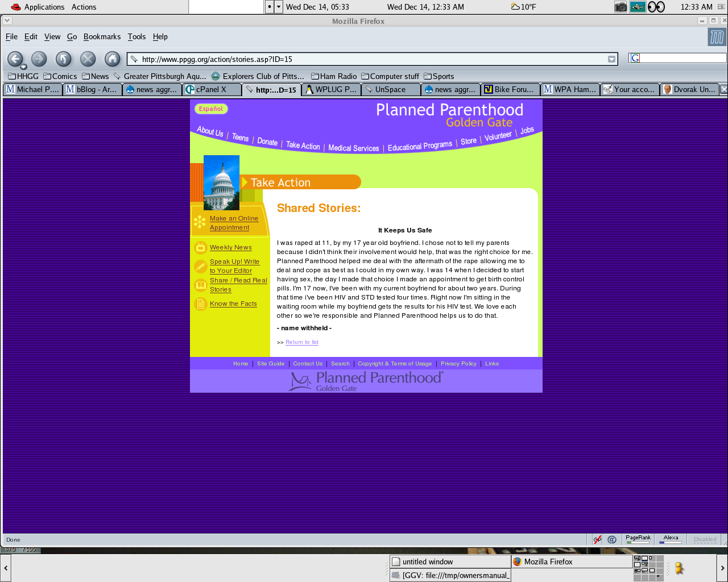Click the Capitol building thumbnail image
The image size is (728, 582).
pos(221,182)
